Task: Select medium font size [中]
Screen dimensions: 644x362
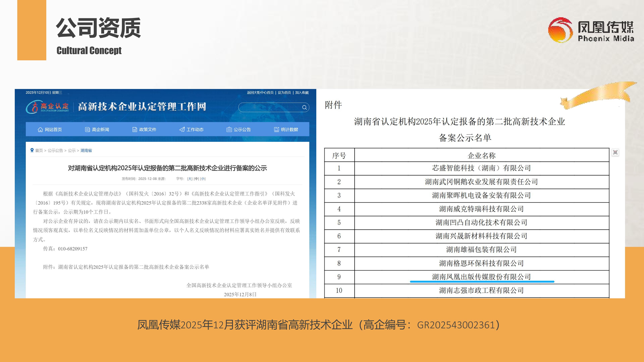Action: [x=197, y=179]
